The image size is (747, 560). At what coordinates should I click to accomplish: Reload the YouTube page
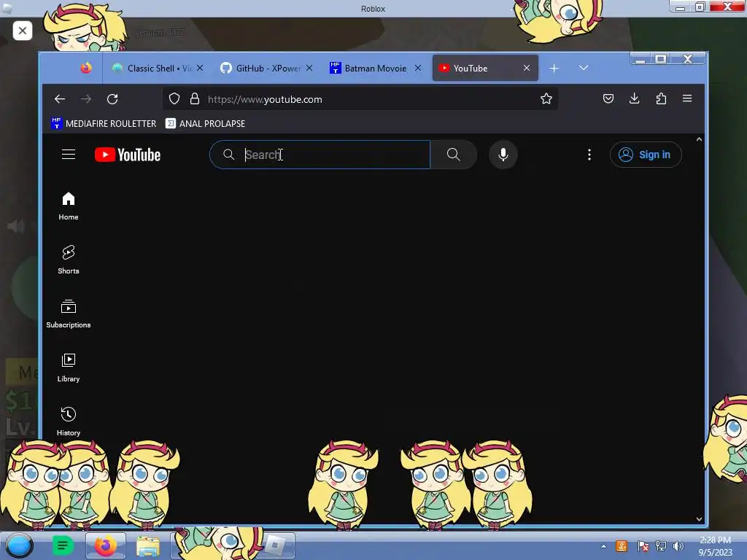[x=112, y=99]
